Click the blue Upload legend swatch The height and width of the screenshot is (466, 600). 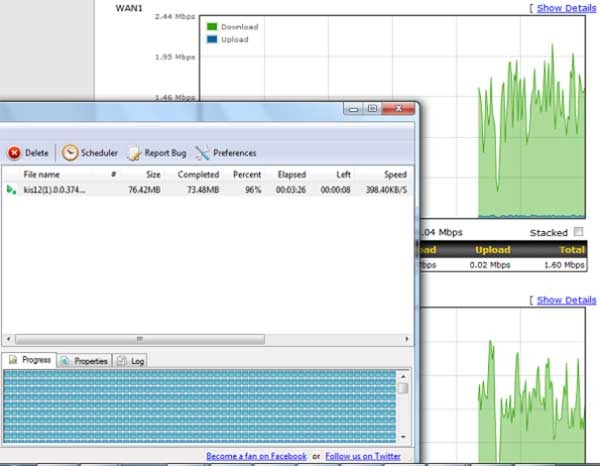click(x=212, y=39)
